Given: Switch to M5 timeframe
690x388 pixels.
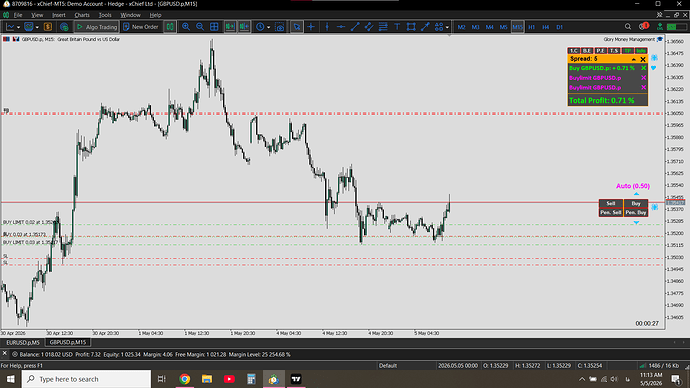Looking at the screenshot, I should coord(503,27).
